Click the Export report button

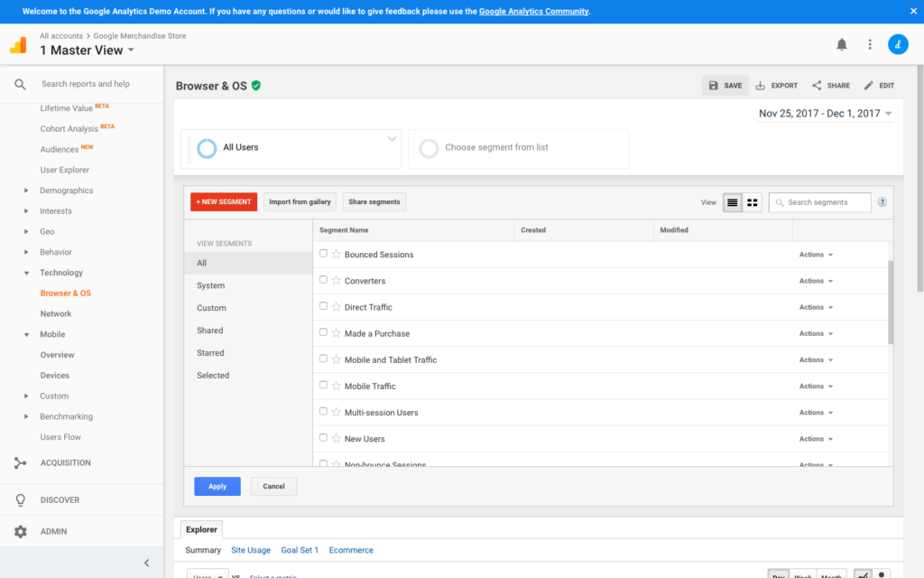click(776, 86)
